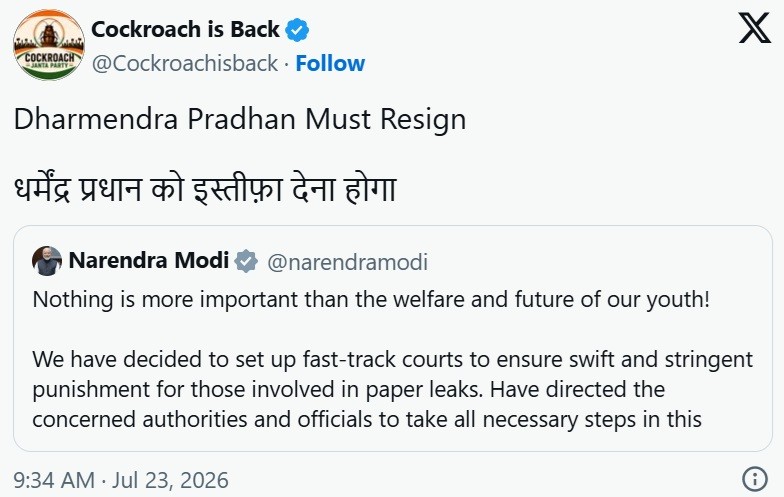The width and height of the screenshot is (784, 497).
Task: Open Narendra Modi's small avatar photo
Action: 47,261
